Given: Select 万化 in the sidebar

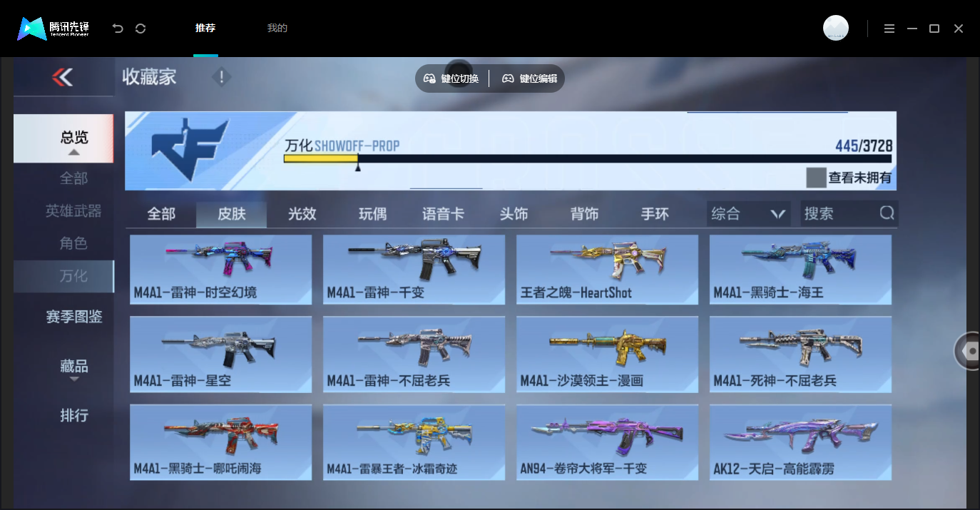Looking at the screenshot, I should point(63,276).
